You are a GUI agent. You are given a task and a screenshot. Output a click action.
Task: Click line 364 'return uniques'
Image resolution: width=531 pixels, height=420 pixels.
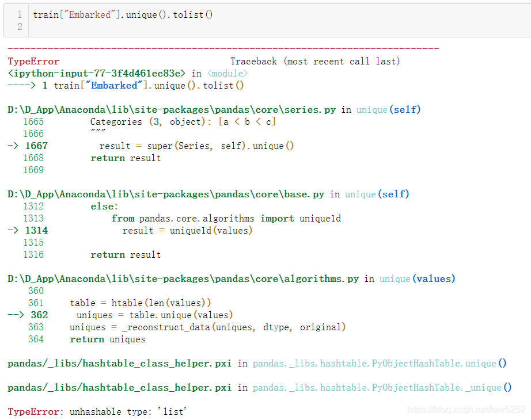(107, 339)
